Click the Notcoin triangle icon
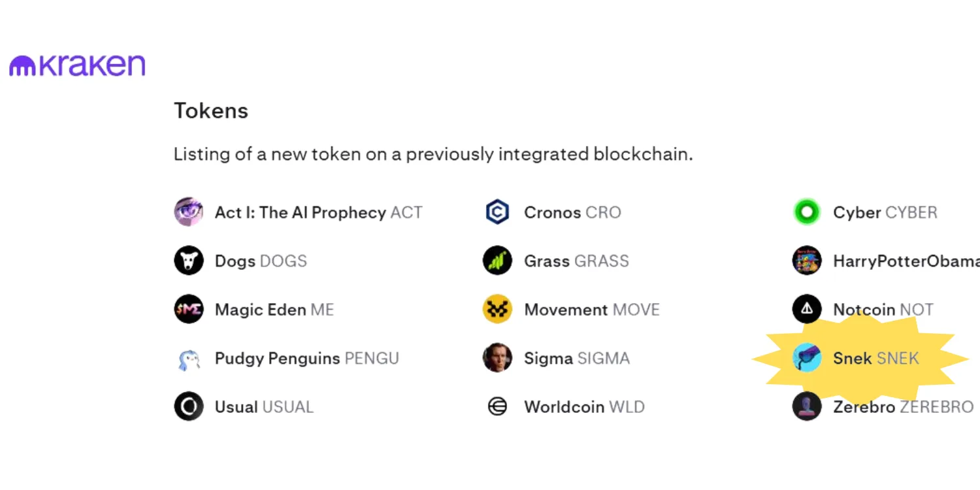Image resolution: width=980 pixels, height=490 pixels. click(807, 310)
